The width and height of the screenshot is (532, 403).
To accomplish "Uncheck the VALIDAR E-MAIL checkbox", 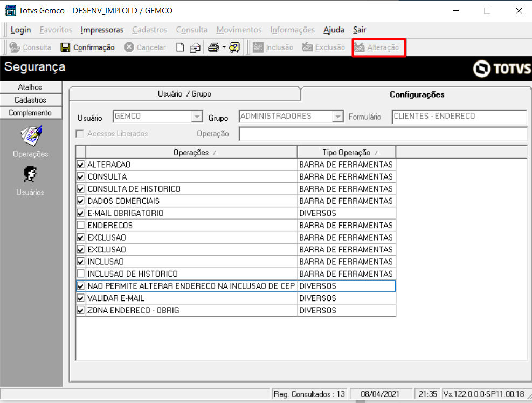I will point(80,298).
